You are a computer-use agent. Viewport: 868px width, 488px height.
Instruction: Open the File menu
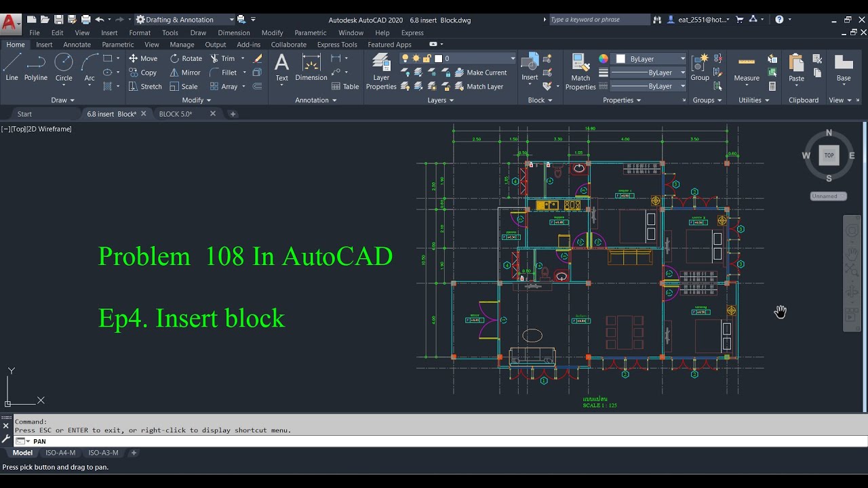(35, 33)
